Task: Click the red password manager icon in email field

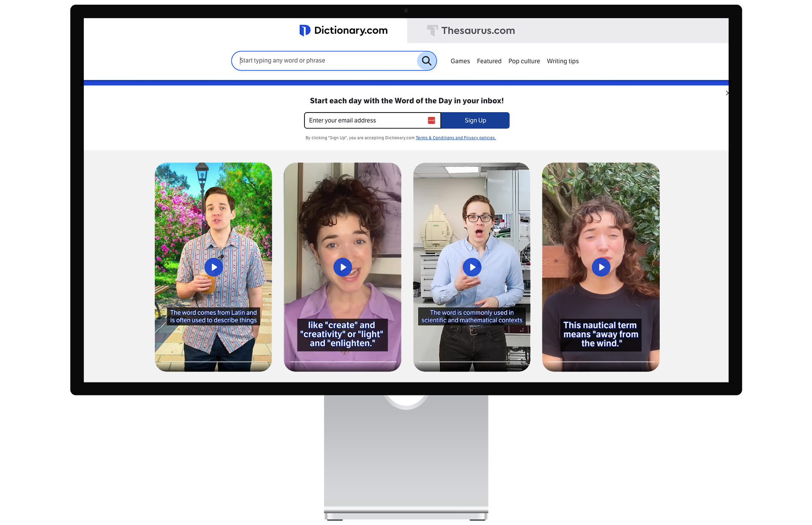Action: click(x=431, y=121)
